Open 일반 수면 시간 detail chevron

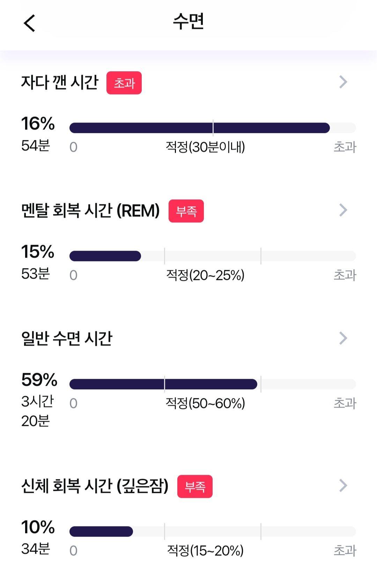point(343,338)
